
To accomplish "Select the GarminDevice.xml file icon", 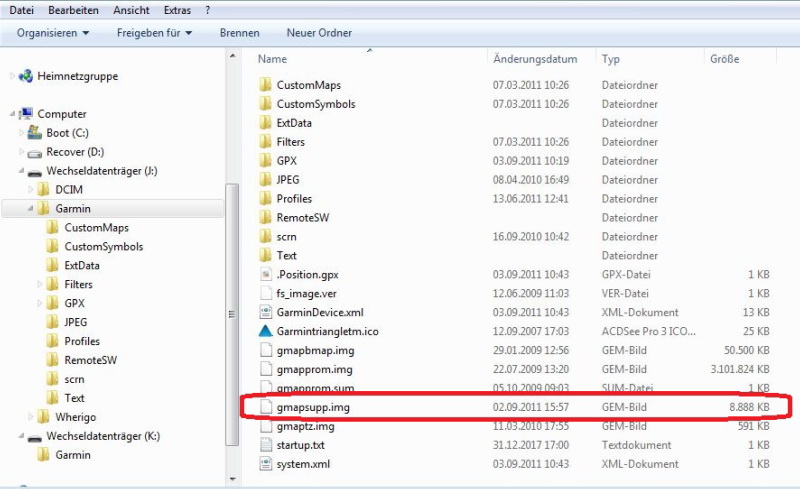I will 265,312.
